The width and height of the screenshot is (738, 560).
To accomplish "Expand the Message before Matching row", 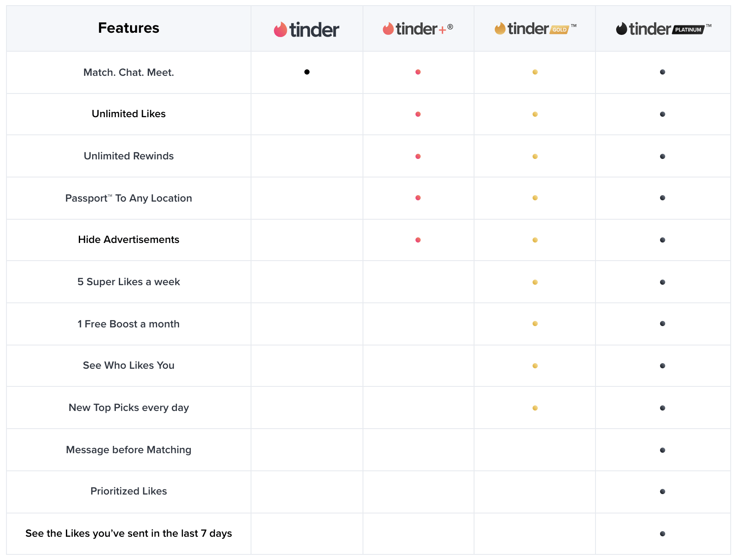I will [x=128, y=450].
